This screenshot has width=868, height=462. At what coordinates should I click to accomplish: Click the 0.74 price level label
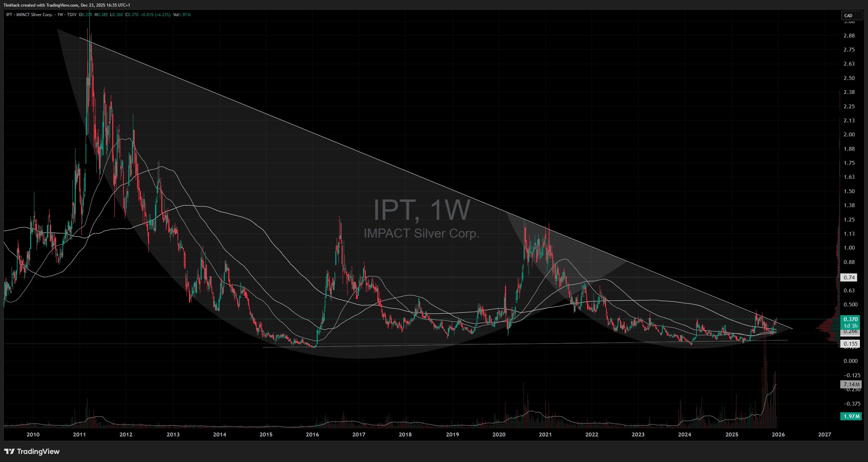click(x=849, y=277)
